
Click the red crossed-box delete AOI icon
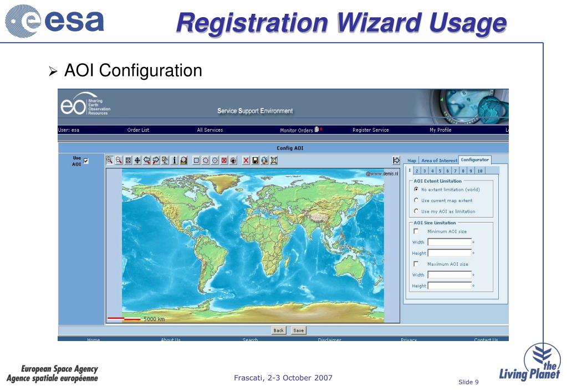pyautogui.click(x=224, y=160)
